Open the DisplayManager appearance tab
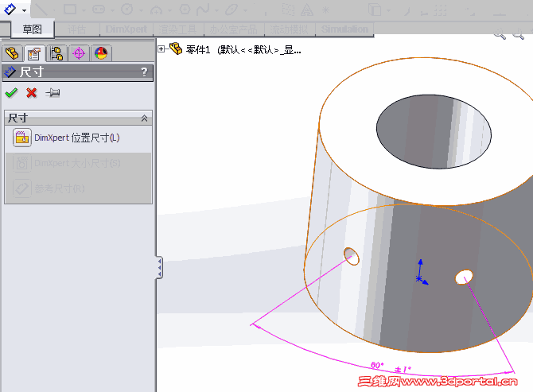Image resolution: width=533 pixels, height=392 pixels. tap(101, 53)
